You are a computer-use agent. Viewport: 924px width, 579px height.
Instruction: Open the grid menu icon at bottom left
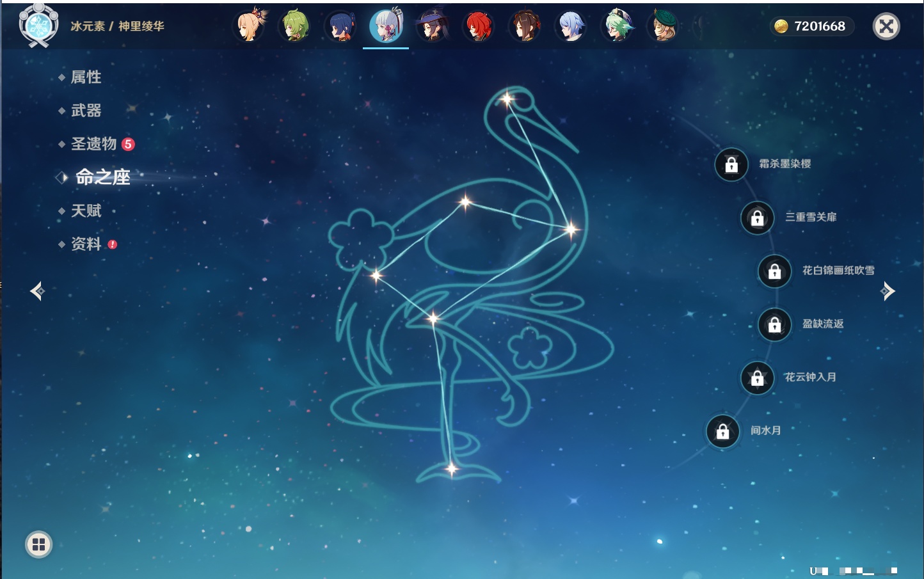(x=38, y=544)
